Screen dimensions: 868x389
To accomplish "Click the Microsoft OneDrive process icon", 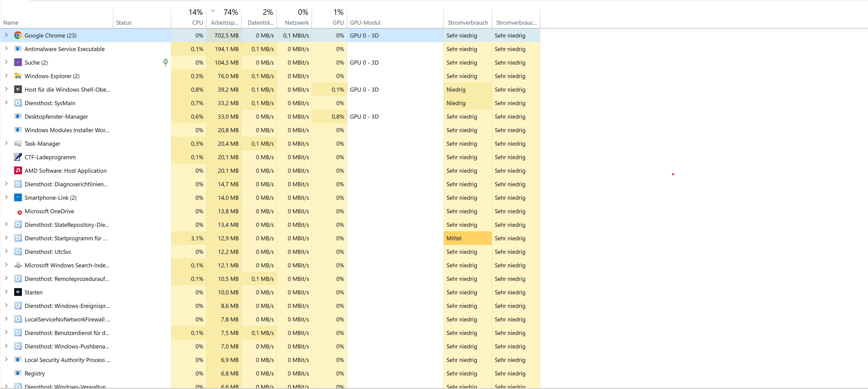I will (19, 211).
